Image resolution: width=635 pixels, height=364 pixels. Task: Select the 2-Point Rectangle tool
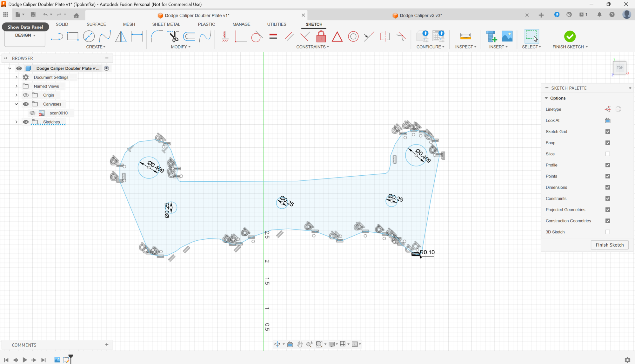tap(73, 36)
